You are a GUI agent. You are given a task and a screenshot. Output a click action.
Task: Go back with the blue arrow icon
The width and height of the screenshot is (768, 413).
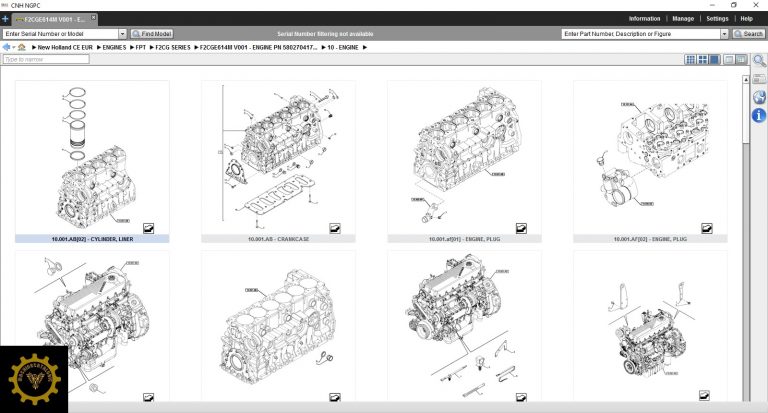coord(6,47)
